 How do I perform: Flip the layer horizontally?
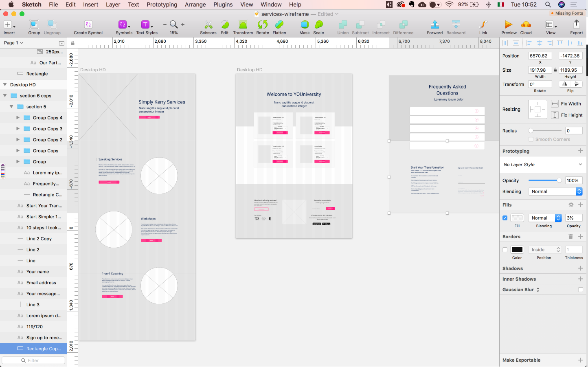[565, 84]
